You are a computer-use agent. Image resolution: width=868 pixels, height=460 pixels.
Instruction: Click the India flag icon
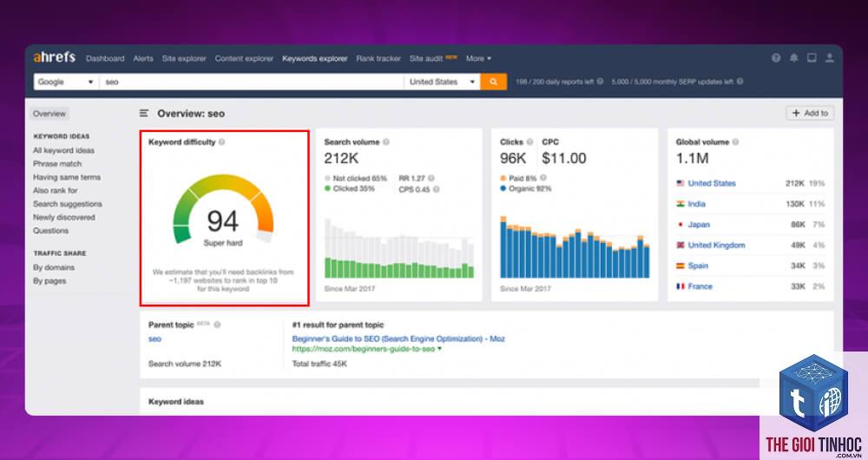681,204
